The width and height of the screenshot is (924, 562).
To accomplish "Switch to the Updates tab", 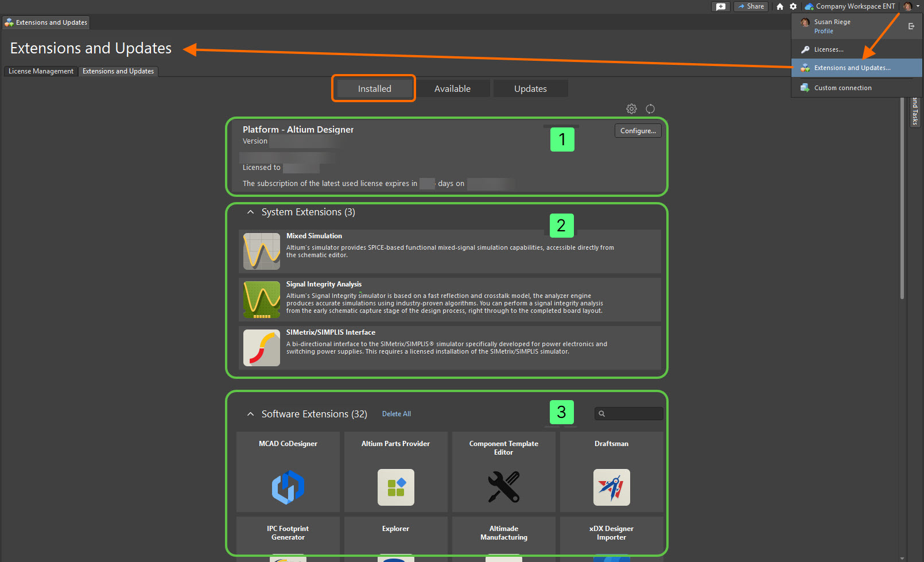I will click(x=530, y=89).
